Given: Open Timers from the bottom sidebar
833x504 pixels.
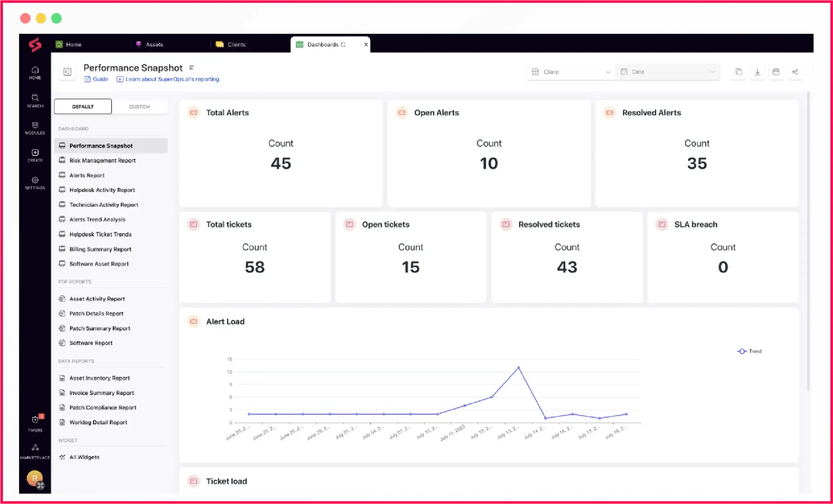Looking at the screenshot, I should pos(35,421).
